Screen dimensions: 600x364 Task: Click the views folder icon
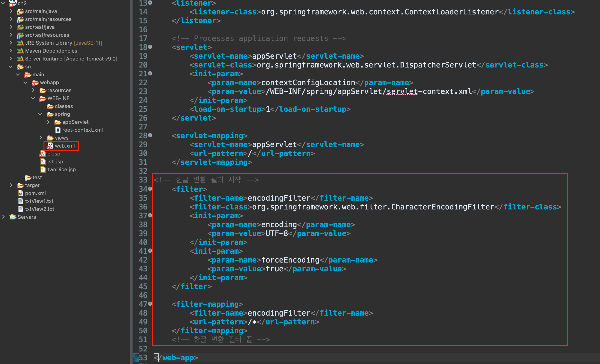pyautogui.click(x=50, y=138)
